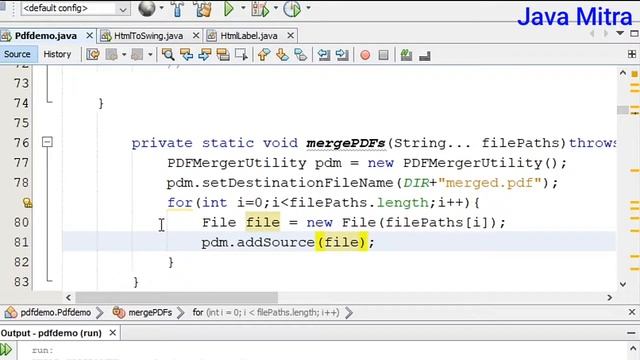The height and width of the screenshot is (360, 640).
Task: Click the grayed Back navigation icon
Action: [111, 55]
